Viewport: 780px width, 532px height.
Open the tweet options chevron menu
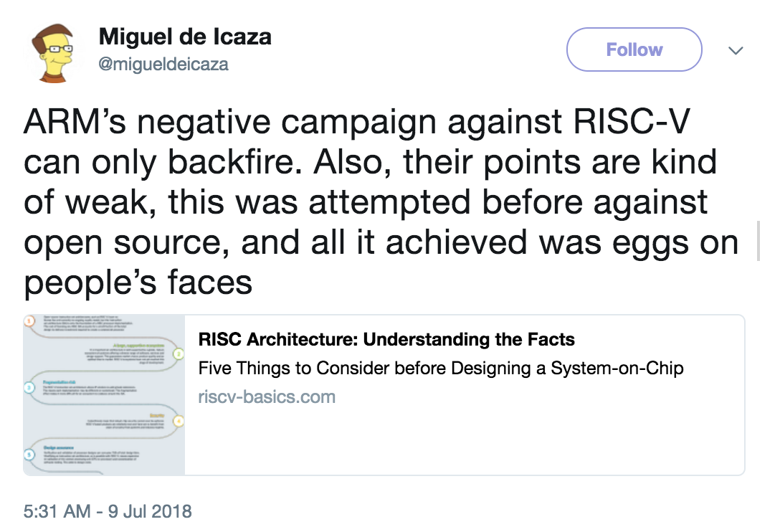pyautogui.click(x=735, y=51)
